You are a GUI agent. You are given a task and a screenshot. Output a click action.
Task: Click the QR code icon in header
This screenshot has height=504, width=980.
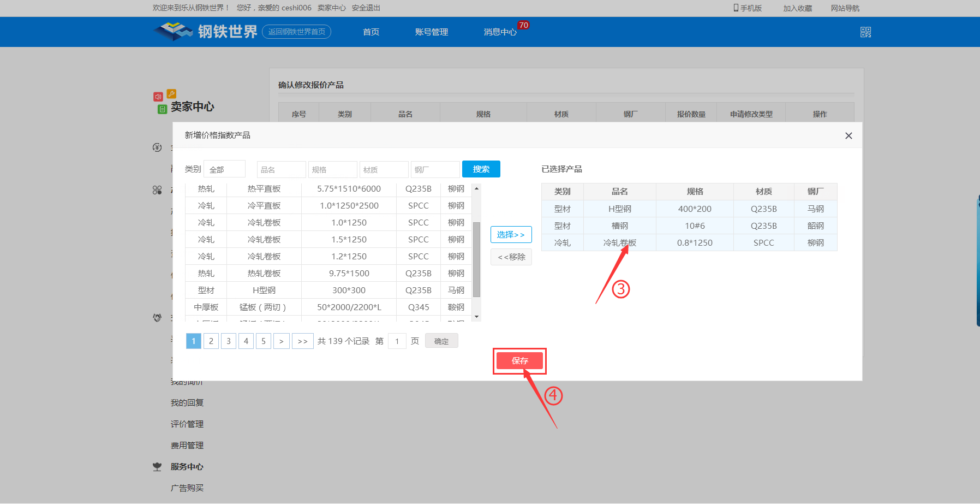click(865, 32)
